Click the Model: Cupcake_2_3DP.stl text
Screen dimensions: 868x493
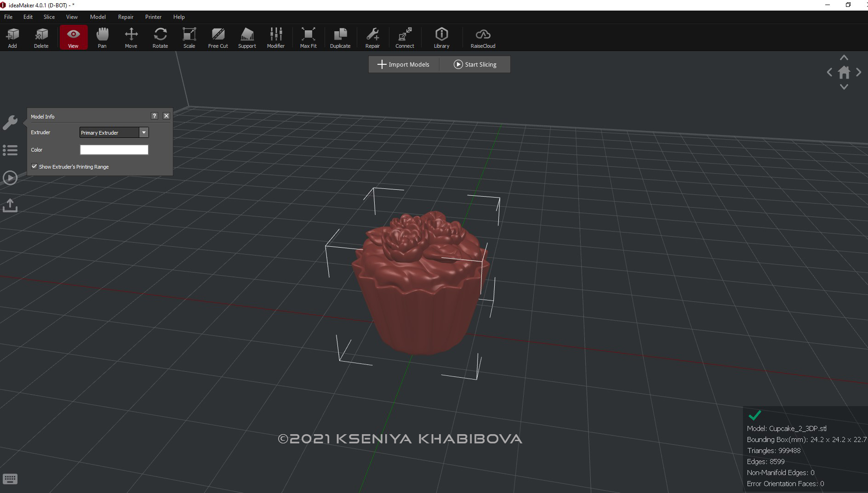coord(787,428)
